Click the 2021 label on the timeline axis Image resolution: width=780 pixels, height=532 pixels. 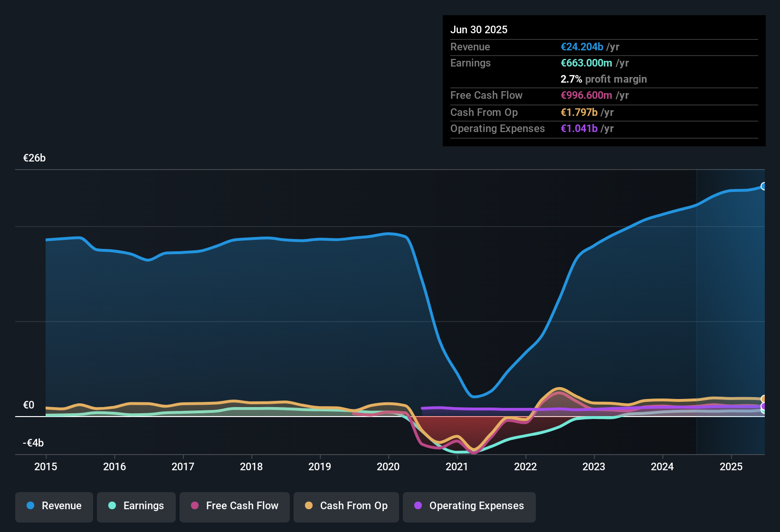coord(457,467)
